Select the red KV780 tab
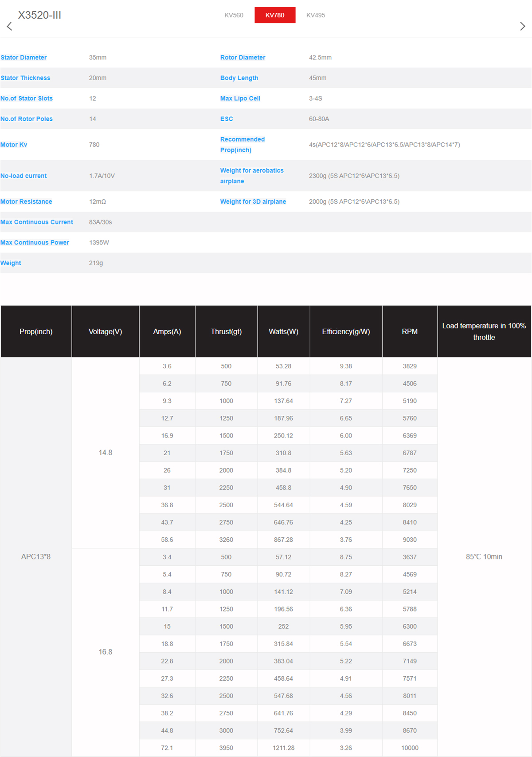The image size is (532, 757). [x=275, y=15]
